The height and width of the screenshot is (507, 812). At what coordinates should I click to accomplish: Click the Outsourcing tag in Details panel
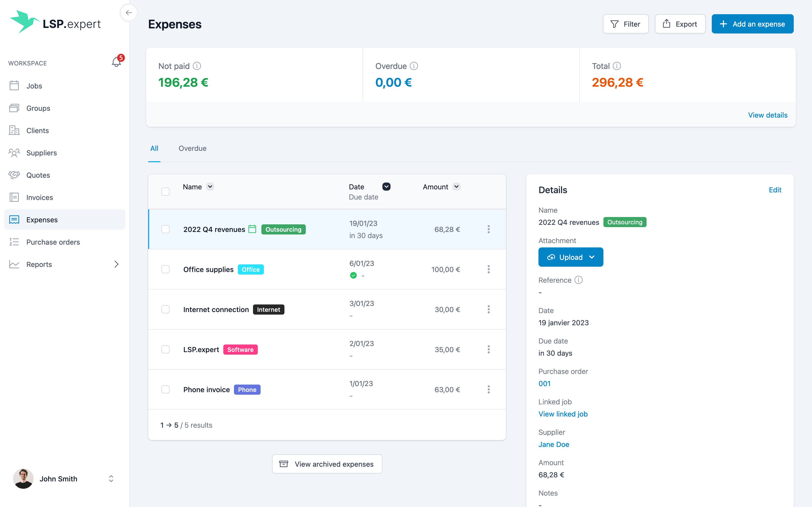coord(624,222)
